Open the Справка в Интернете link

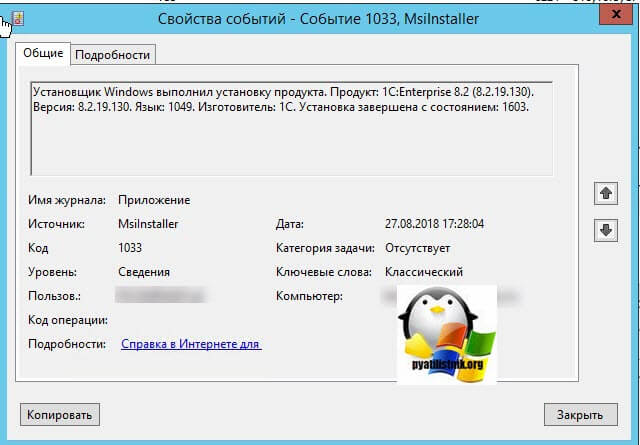191,344
